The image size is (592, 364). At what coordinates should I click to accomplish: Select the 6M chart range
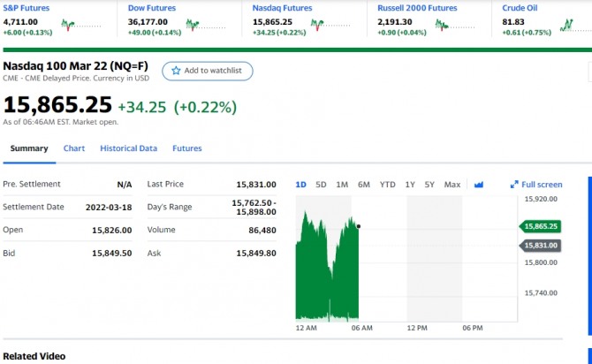[x=364, y=185]
